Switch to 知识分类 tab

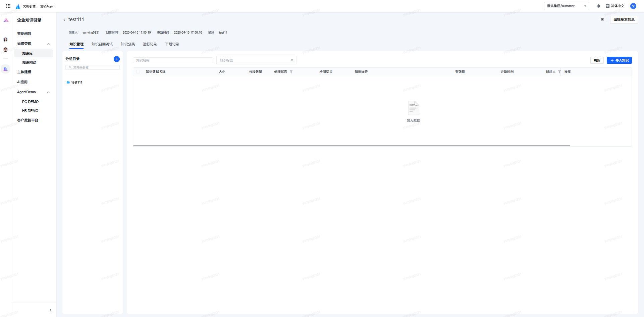pyautogui.click(x=128, y=44)
